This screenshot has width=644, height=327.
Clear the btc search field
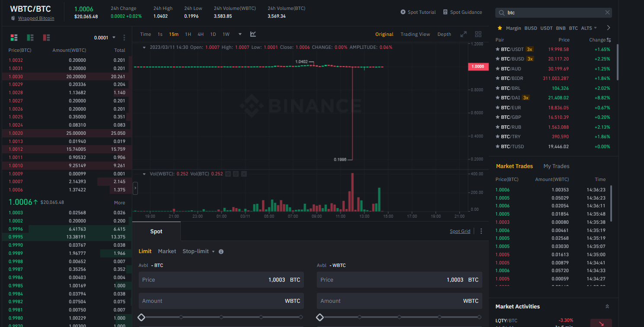pos(607,13)
